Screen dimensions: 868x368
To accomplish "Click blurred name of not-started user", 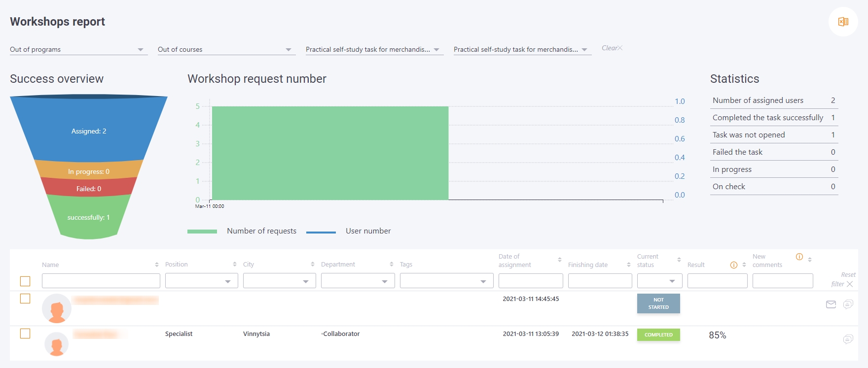I will point(116,300).
